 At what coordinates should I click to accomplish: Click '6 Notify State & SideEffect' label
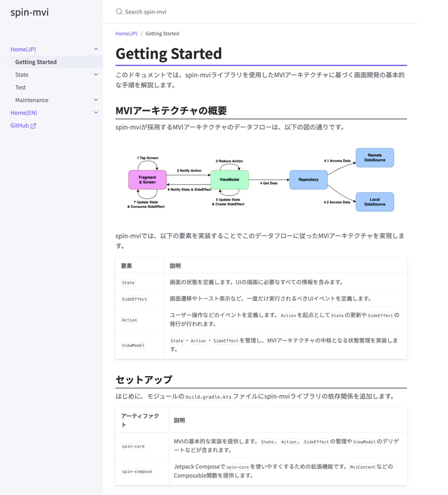(x=189, y=189)
